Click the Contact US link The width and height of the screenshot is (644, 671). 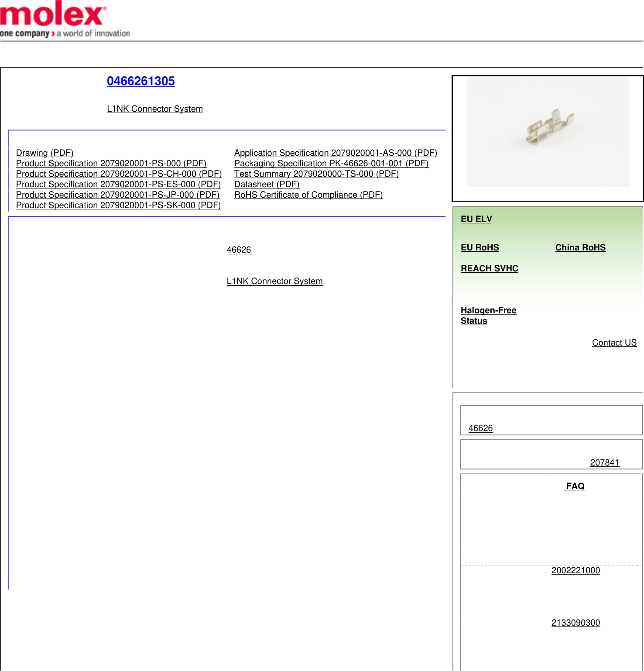pyautogui.click(x=614, y=343)
